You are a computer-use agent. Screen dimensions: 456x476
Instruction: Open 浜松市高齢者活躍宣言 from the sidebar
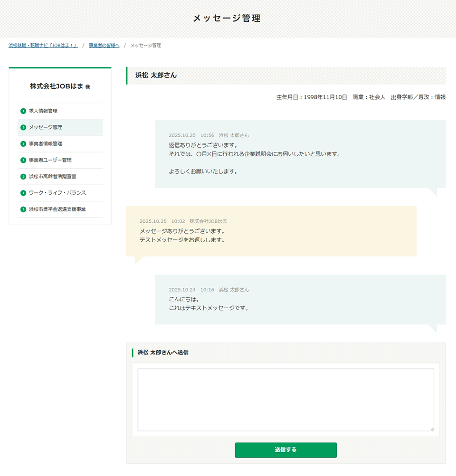coord(52,177)
